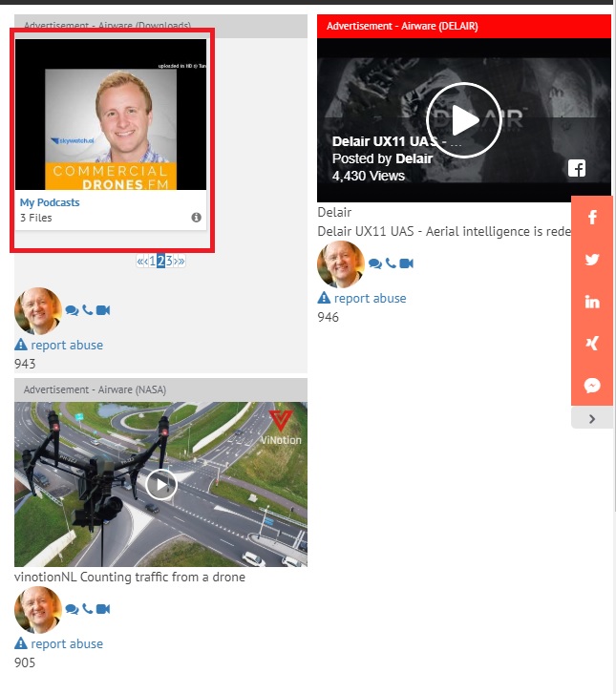Start video call in Delair post 946
This screenshot has width=616, height=694.
406,263
